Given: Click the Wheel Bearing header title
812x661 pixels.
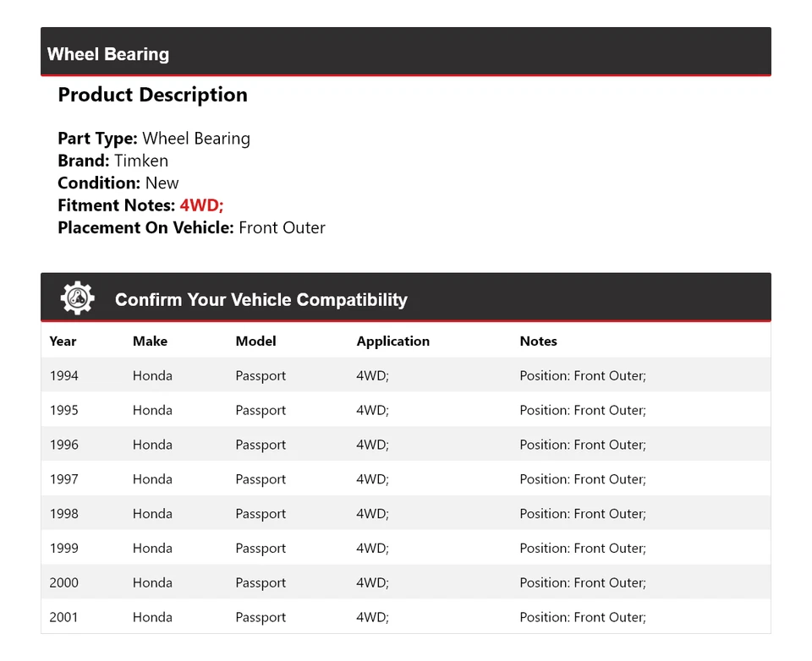Looking at the screenshot, I should click(108, 54).
